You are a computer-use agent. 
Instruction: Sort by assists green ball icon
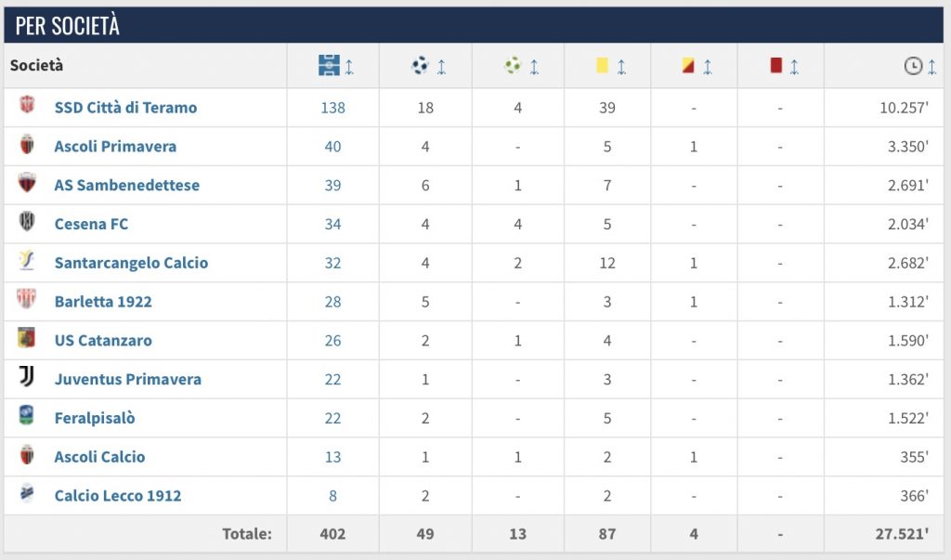point(514,66)
